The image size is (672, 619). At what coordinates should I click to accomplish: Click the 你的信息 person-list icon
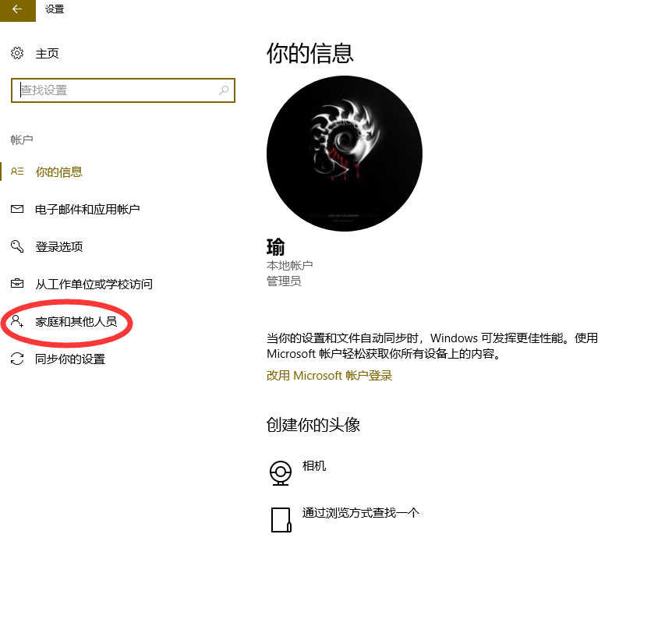17,172
